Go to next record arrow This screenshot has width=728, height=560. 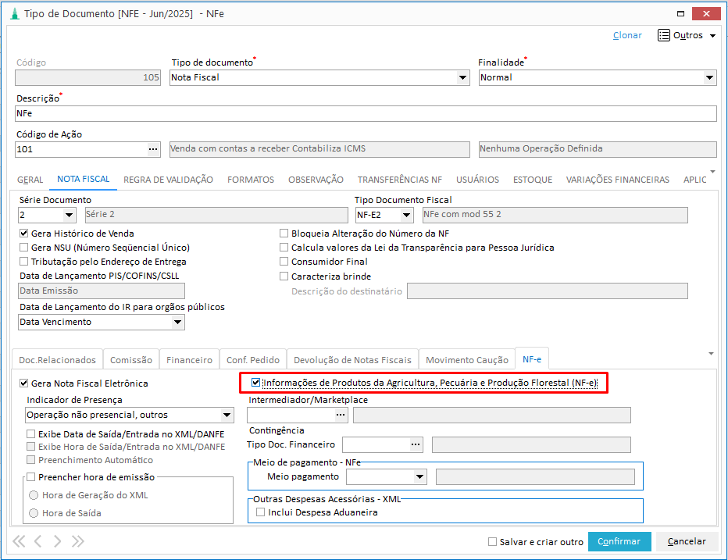(x=57, y=541)
